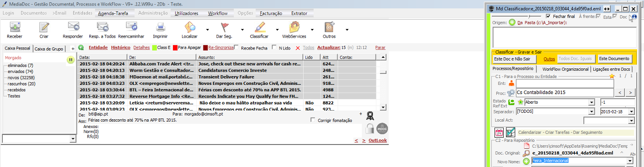
Task: Click the green plus icon beside Novo Nome
Action: point(527,161)
